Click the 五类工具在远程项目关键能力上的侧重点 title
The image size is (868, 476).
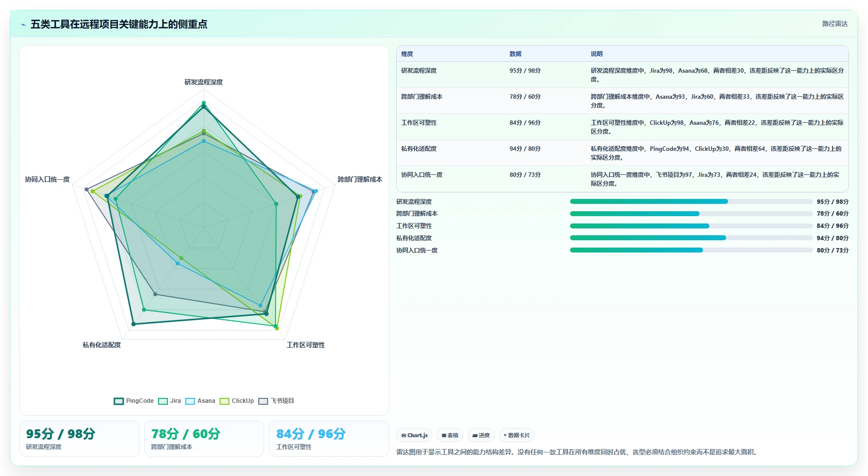119,24
